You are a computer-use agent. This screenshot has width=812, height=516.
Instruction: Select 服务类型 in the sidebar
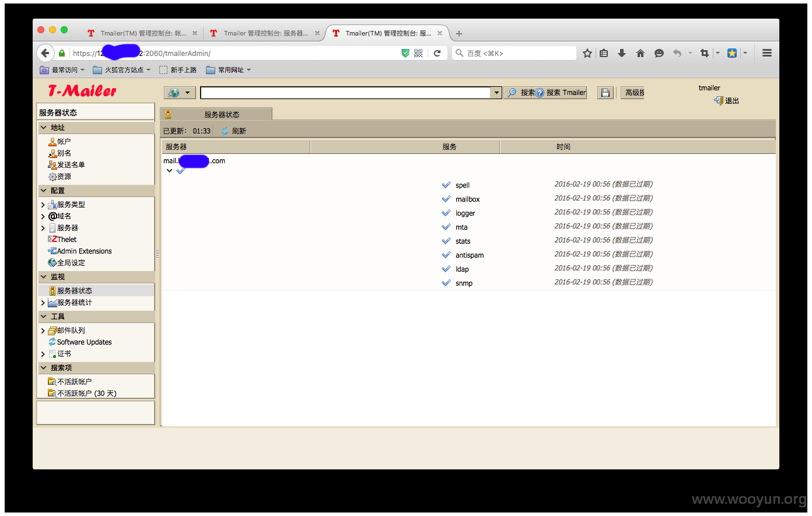(66, 205)
